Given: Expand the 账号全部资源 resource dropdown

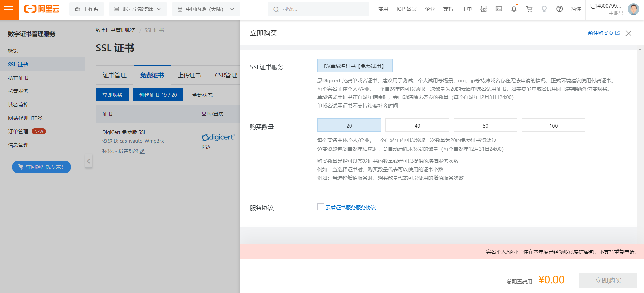Looking at the screenshot, I should click(x=138, y=9).
